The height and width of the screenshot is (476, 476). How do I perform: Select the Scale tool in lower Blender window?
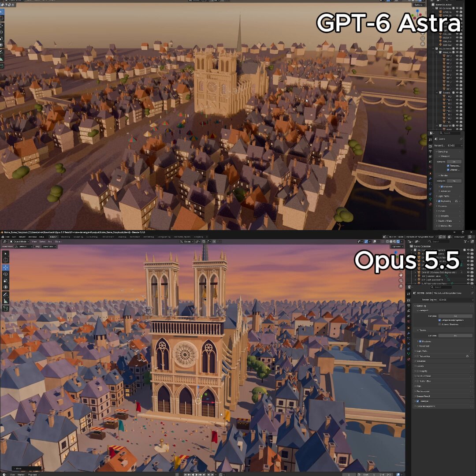click(x=6, y=280)
